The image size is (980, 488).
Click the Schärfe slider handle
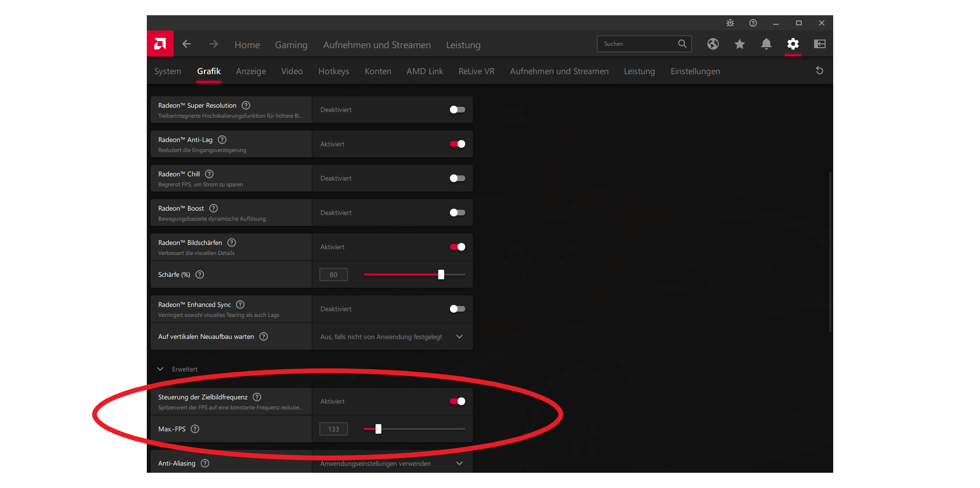[441, 274]
